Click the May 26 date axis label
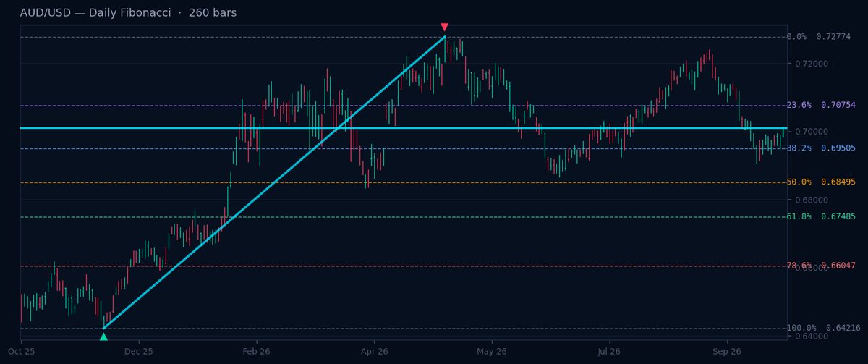868x364 pixels. point(492,352)
